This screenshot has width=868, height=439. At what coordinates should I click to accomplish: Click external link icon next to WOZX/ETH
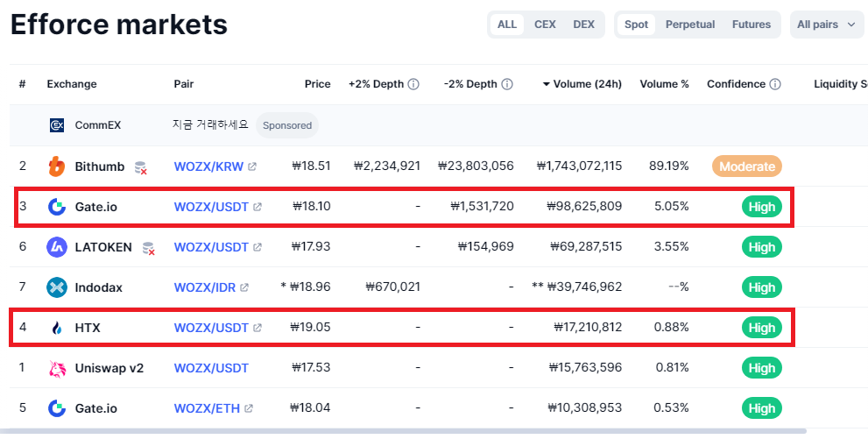pyautogui.click(x=249, y=408)
